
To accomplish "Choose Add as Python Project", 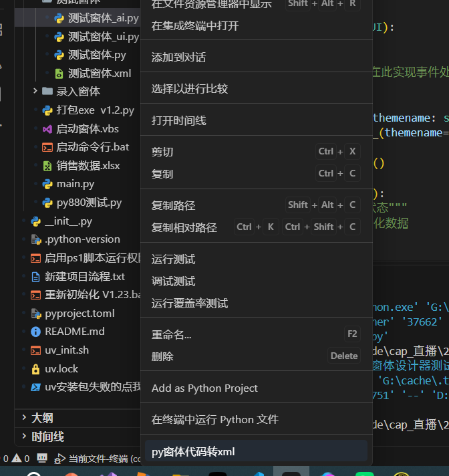I will (x=257, y=388).
